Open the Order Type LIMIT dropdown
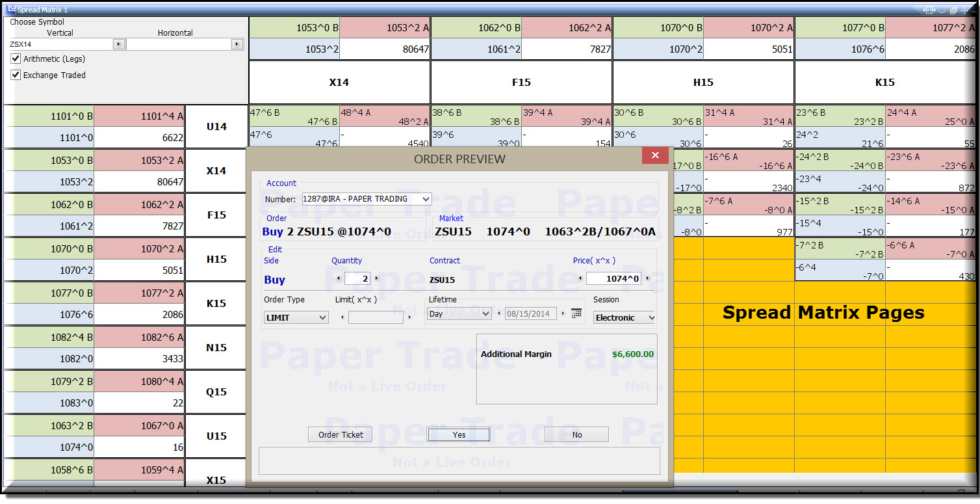Screen dimensions: 980x504 (322, 317)
